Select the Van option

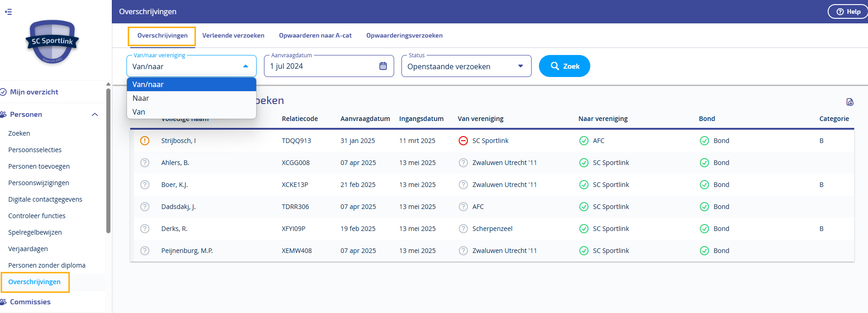(x=192, y=112)
